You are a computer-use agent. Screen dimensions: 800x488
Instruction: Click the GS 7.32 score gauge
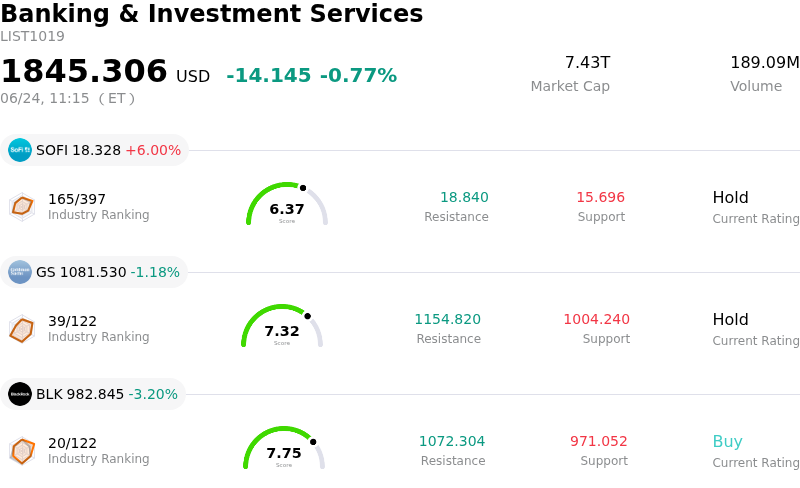(282, 326)
